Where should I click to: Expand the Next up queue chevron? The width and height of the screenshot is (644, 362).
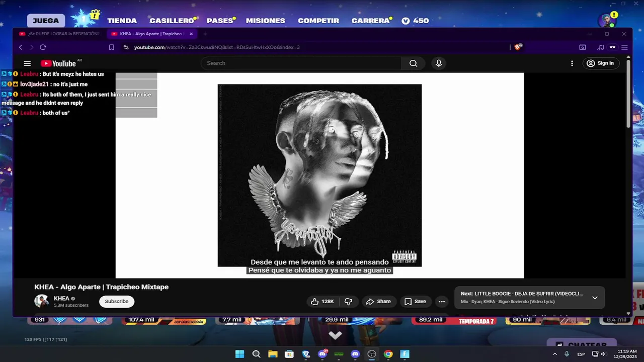[595, 298]
